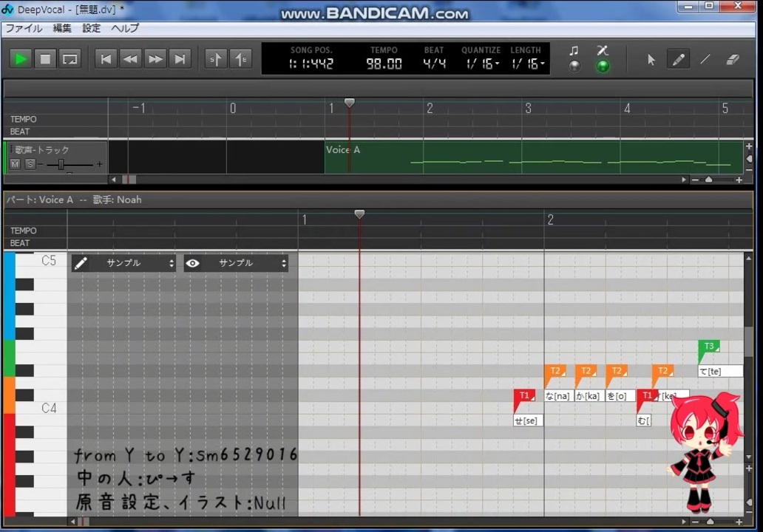The width and height of the screenshot is (763, 532).
Task: Click the piano roll playhead marker
Action: point(359,214)
